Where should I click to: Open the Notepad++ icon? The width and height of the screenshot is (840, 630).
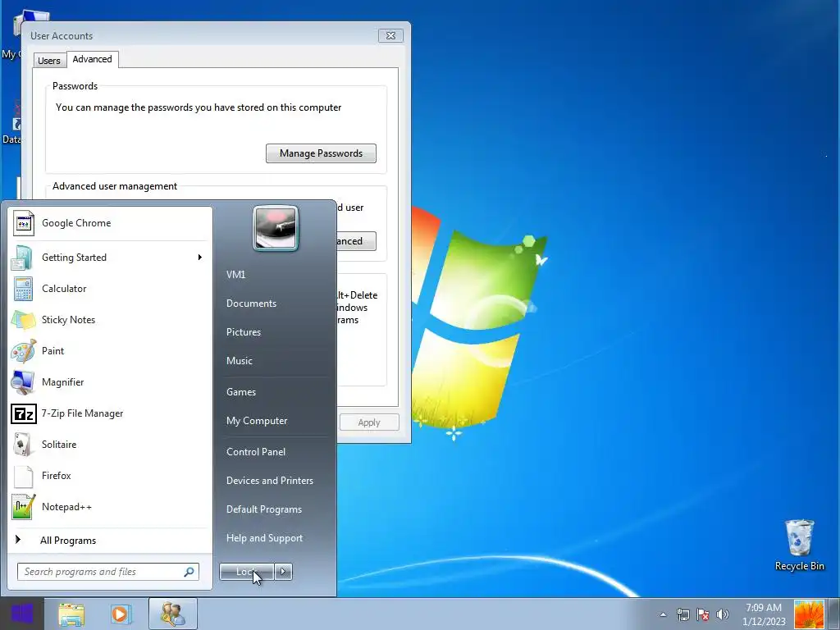tap(23, 507)
